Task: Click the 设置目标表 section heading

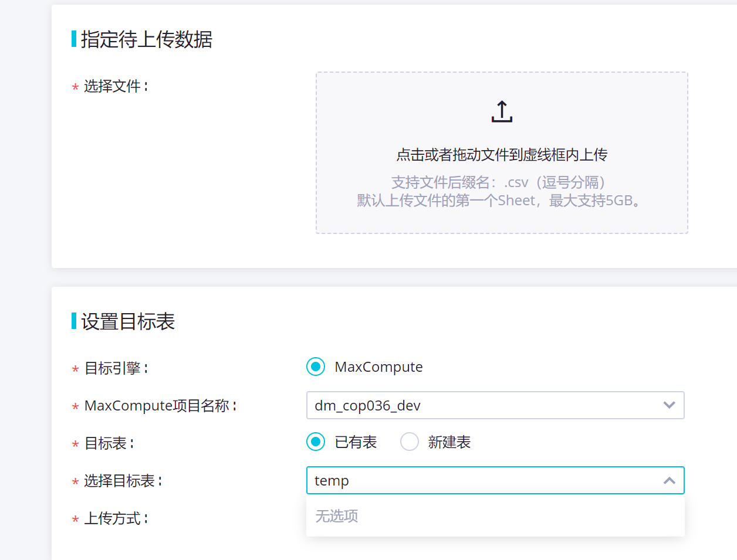Action: pos(128,321)
